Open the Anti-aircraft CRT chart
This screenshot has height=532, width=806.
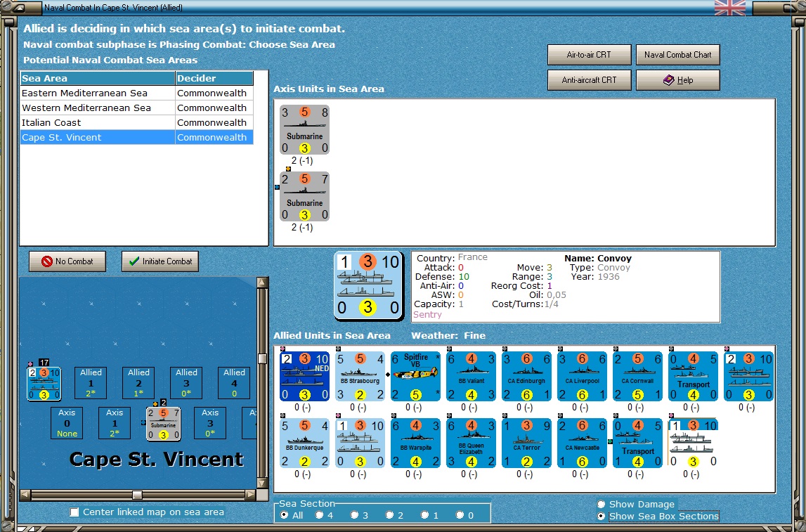point(589,79)
